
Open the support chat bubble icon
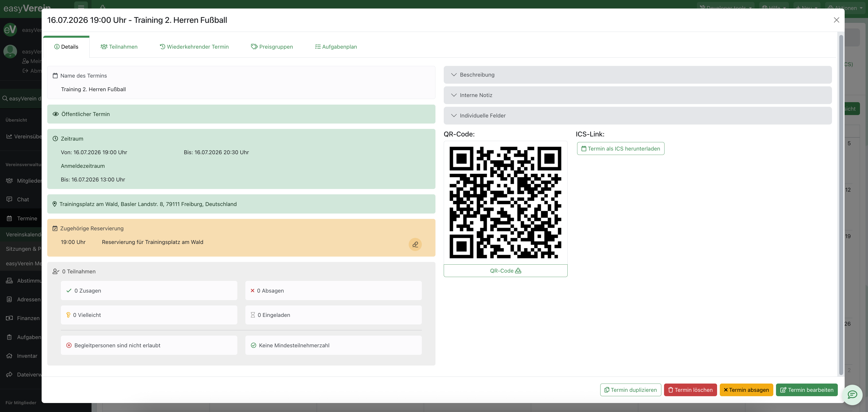(852, 394)
